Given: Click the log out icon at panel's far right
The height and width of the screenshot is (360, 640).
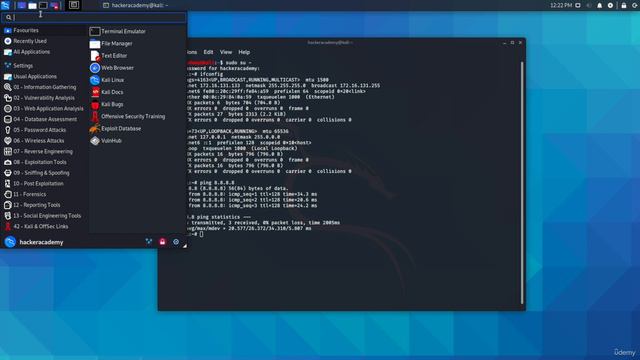Looking at the screenshot, I should click(x=635, y=5).
